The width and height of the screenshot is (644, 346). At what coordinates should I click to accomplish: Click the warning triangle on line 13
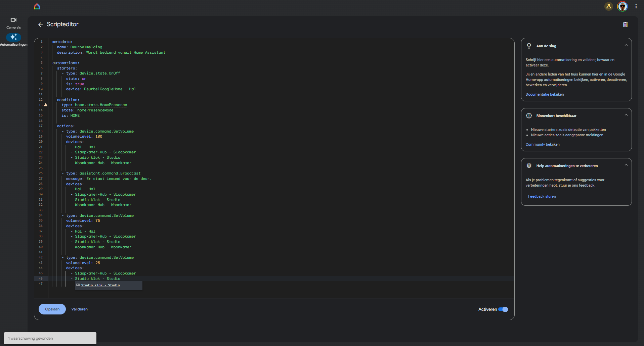pyautogui.click(x=46, y=105)
